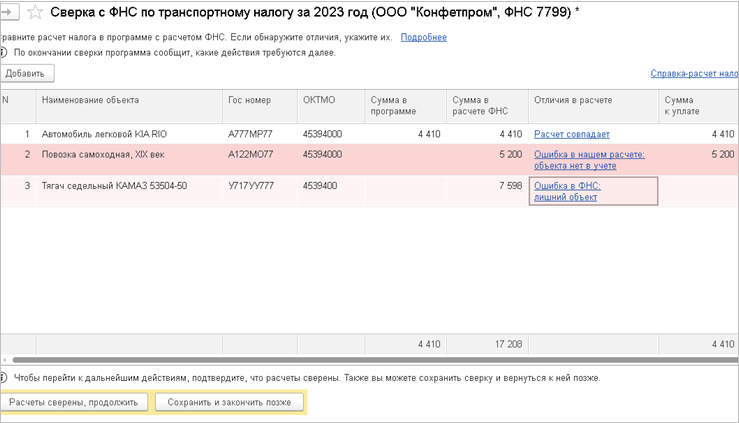Add this form to favorites with the star
Screen dimensions: 739x423
pyautogui.click(x=34, y=13)
